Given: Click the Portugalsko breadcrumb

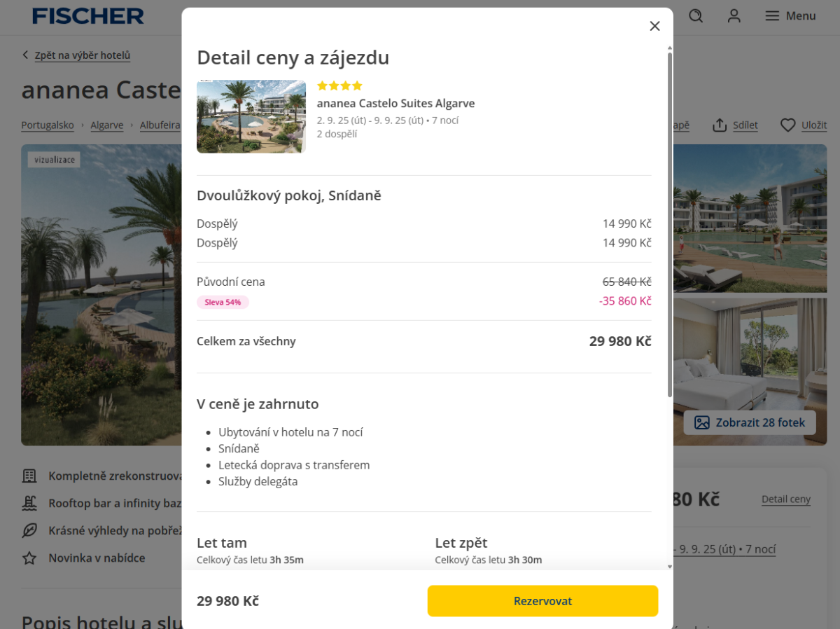Looking at the screenshot, I should (48, 125).
